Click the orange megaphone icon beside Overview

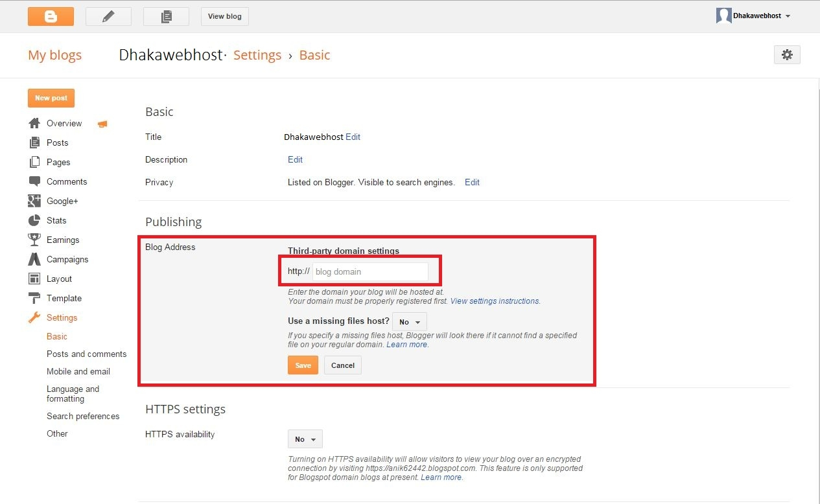click(x=102, y=124)
